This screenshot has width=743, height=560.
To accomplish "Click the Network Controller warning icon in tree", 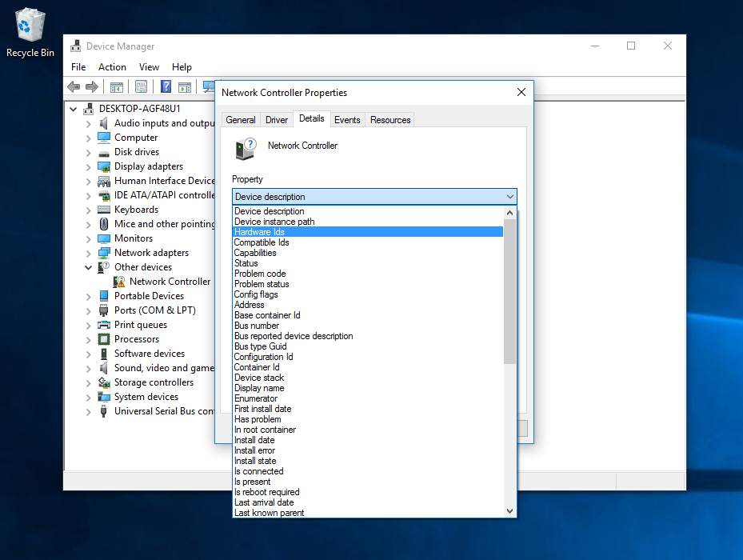I will tap(119, 282).
